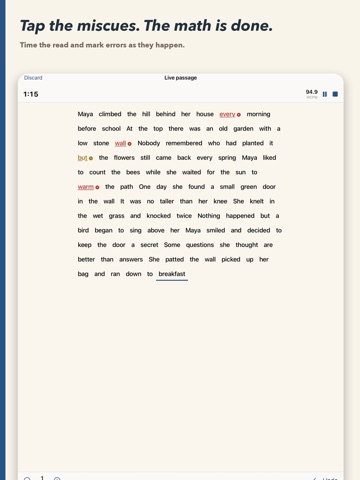360x480 pixels.
Task: Tap the word 'found'
Action: pyautogui.click(x=197, y=187)
